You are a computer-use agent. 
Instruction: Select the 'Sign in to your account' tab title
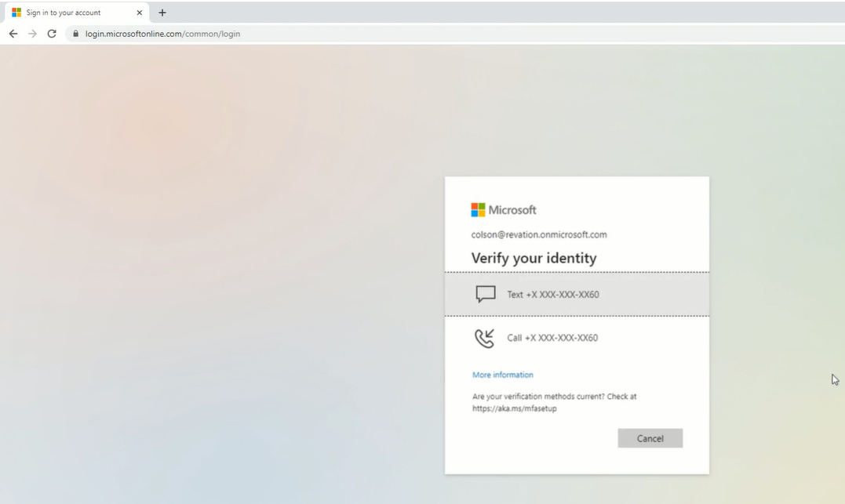pyautogui.click(x=64, y=13)
